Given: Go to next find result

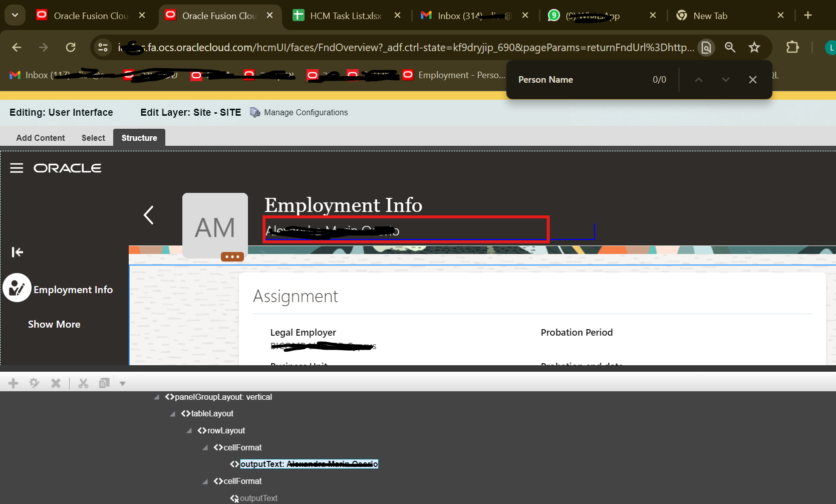Looking at the screenshot, I should [x=726, y=80].
